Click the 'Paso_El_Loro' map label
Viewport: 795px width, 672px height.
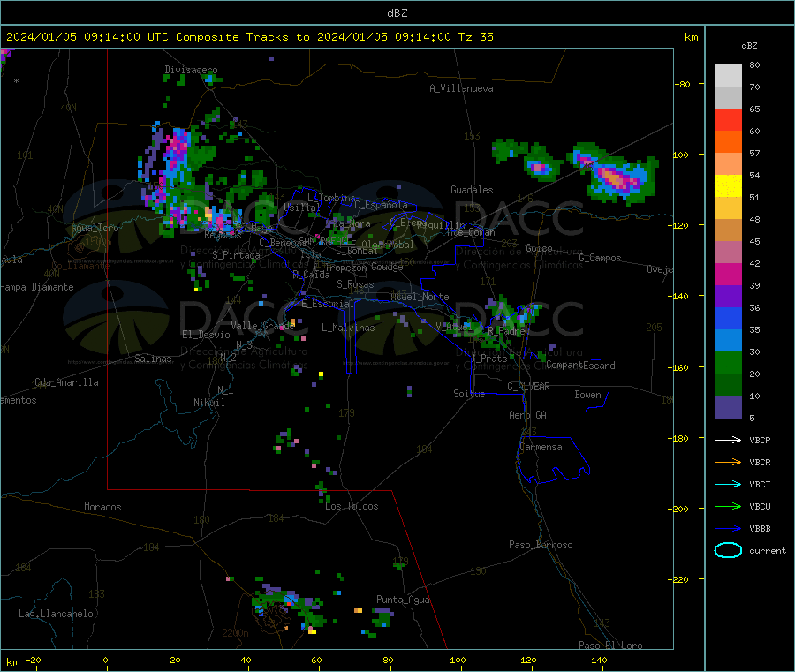(610, 646)
